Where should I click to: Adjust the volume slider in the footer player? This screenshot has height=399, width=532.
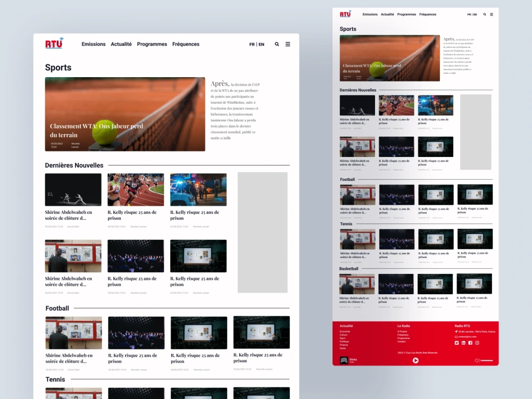click(487, 360)
